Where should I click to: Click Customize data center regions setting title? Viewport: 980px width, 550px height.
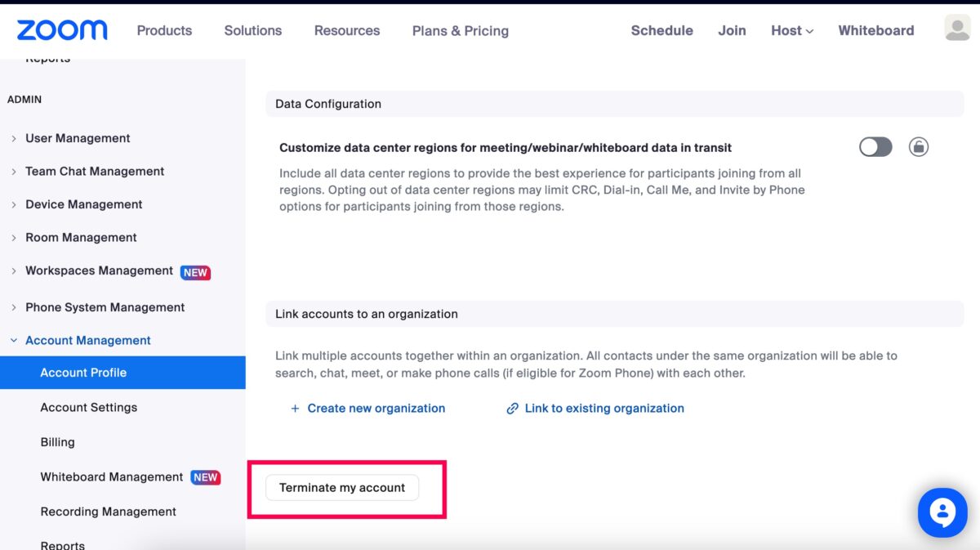(506, 148)
